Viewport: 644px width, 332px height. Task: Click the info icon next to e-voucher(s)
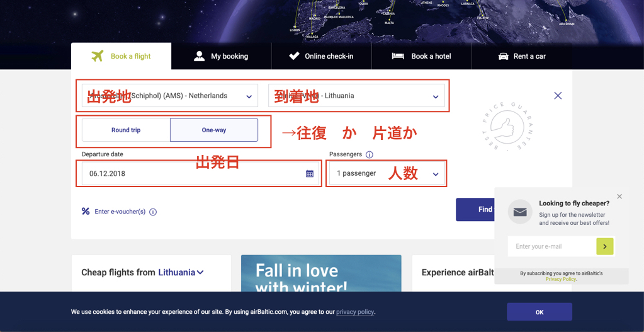tap(153, 212)
